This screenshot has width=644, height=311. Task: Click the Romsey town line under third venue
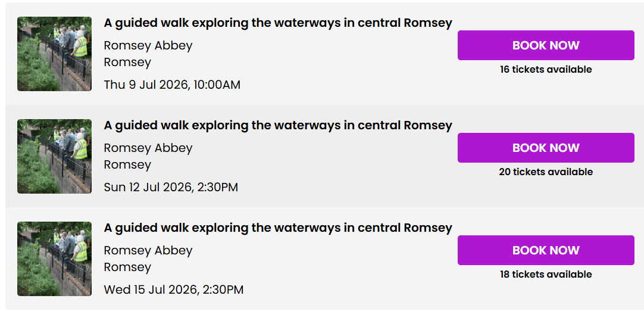pos(128,268)
